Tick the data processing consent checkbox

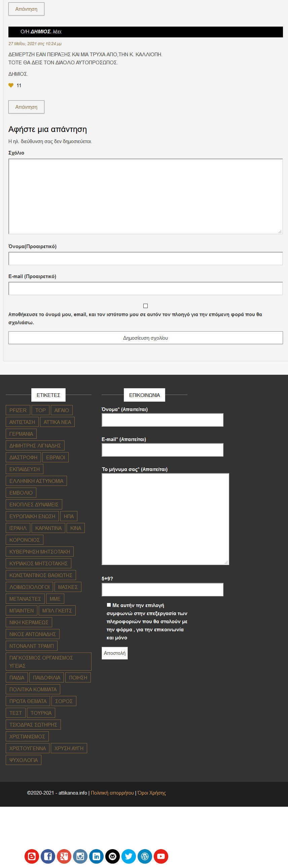tap(109, 605)
